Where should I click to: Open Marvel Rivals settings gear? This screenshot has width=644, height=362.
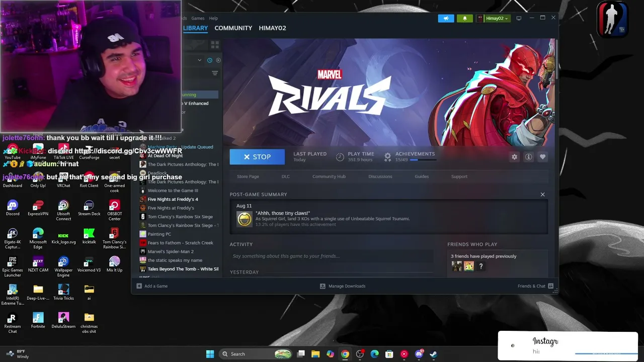(x=514, y=157)
